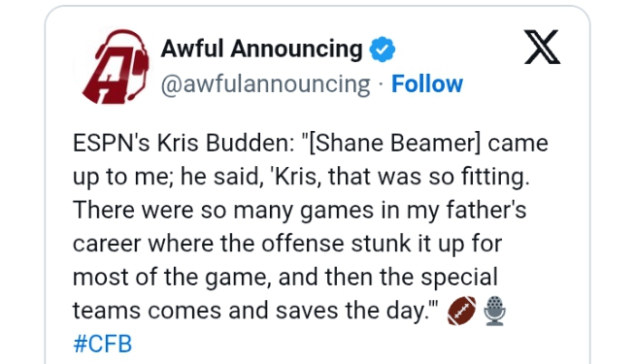The width and height of the screenshot is (635, 364).
Task: Open the #CFB hashtag
Action: click(103, 344)
